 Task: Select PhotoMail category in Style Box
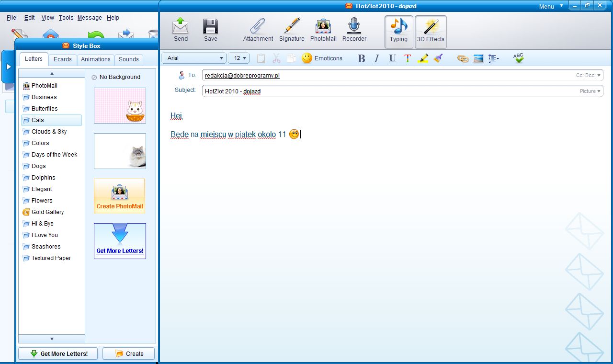(x=51, y=86)
